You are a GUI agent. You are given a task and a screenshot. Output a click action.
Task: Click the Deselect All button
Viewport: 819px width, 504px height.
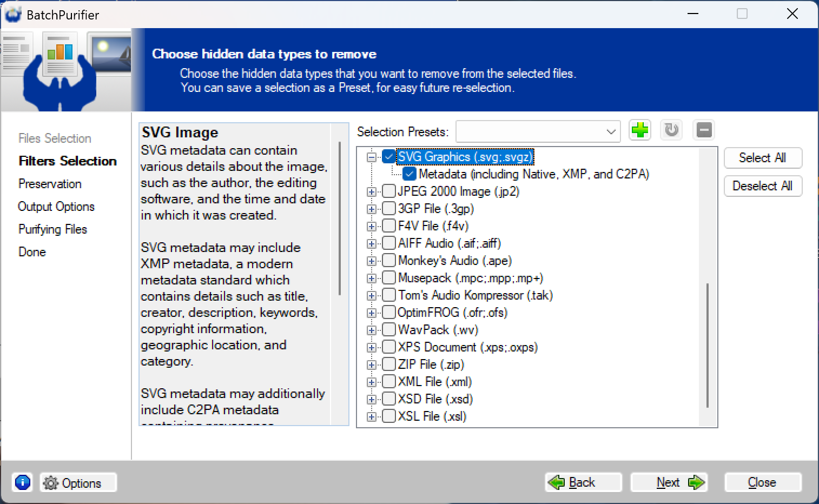pos(763,186)
